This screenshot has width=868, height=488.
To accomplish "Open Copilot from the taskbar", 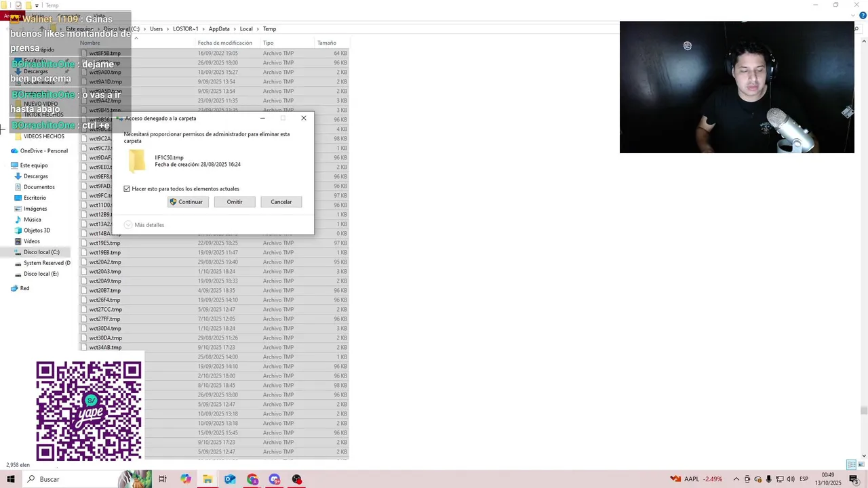I will [186, 479].
